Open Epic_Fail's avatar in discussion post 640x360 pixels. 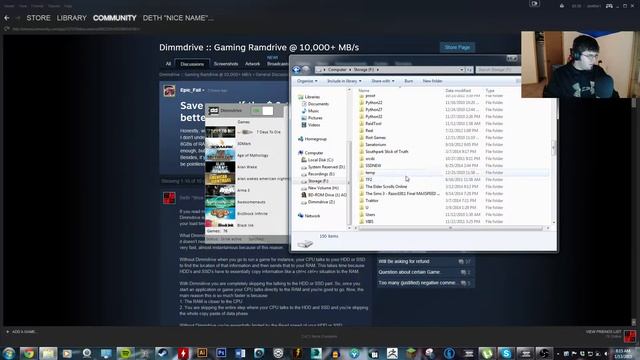point(169,91)
